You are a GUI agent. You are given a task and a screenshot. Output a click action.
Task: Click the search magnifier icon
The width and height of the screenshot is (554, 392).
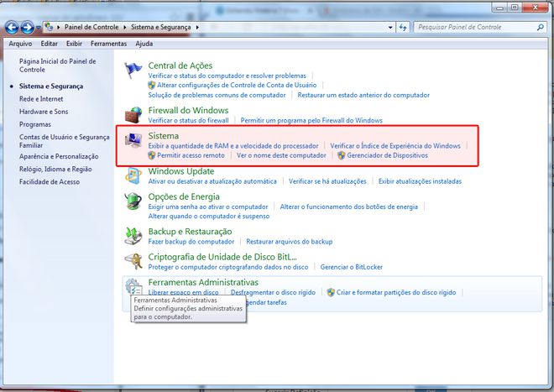tap(540, 27)
